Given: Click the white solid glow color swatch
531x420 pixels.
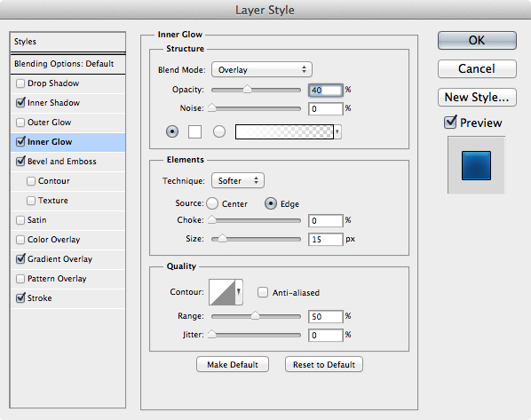Looking at the screenshot, I should pyautogui.click(x=194, y=131).
